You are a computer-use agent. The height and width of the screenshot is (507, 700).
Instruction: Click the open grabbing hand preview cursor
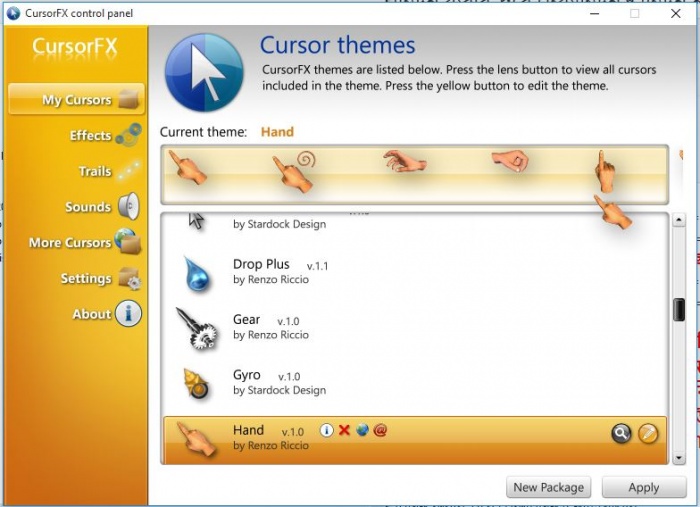[x=405, y=162]
